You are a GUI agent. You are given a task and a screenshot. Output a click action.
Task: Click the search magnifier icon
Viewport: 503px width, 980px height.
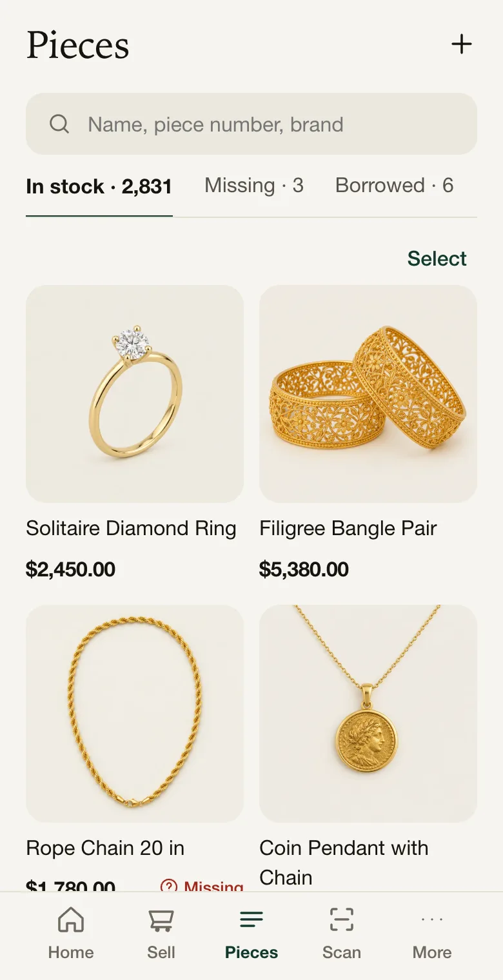coord(59,124)
